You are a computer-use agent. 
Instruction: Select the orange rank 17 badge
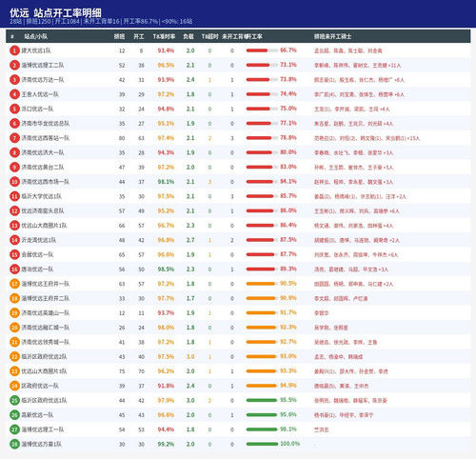[x=14, y=284]
